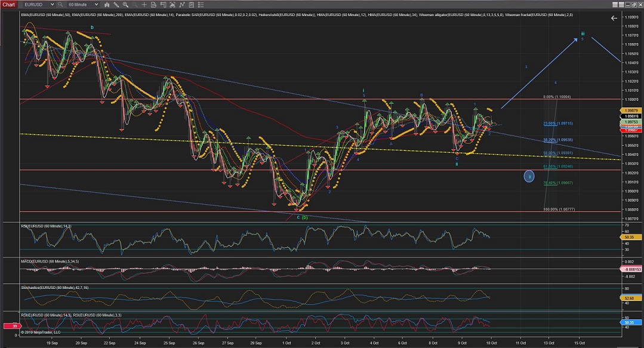Click the green 1.09753 price marker

630,122
